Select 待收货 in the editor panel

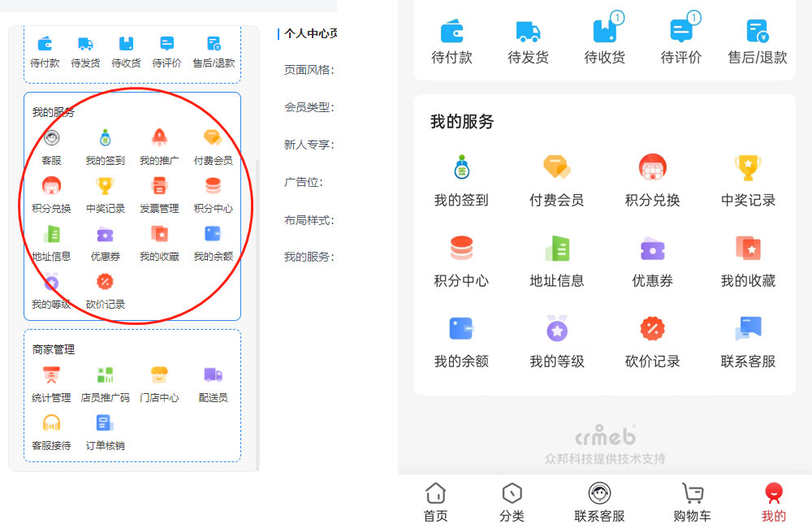127,52
